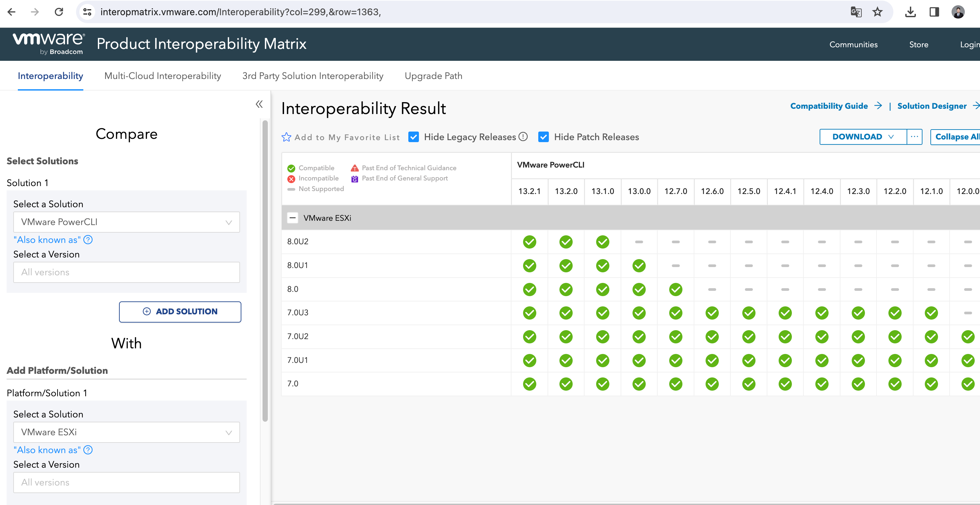Click the Solution Designer arrow link icon
The width and height of the screenshot is (980, 505).
pos(976,107)
